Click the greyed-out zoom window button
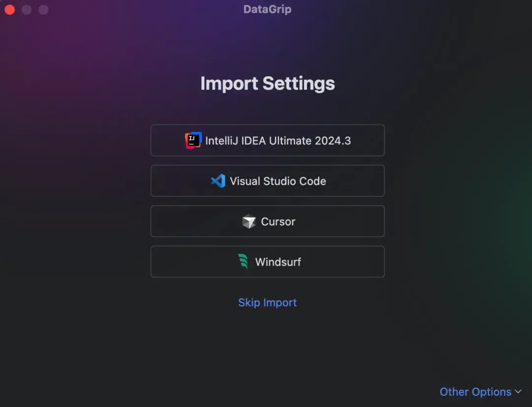Viewport: 532px width, 407px height. click(x=43, y=9)
